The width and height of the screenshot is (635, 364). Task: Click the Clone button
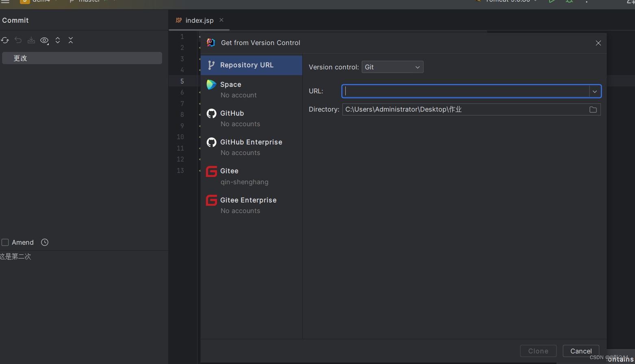(x=538, y=351)
